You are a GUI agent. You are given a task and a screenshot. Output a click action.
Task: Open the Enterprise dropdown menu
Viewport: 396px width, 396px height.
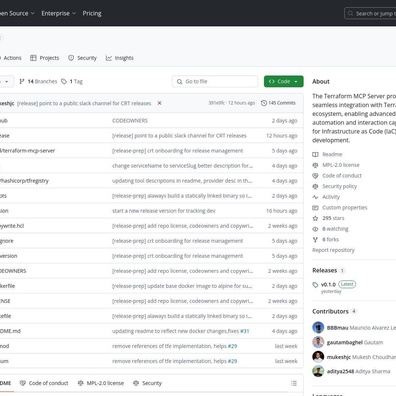(59, 13)
